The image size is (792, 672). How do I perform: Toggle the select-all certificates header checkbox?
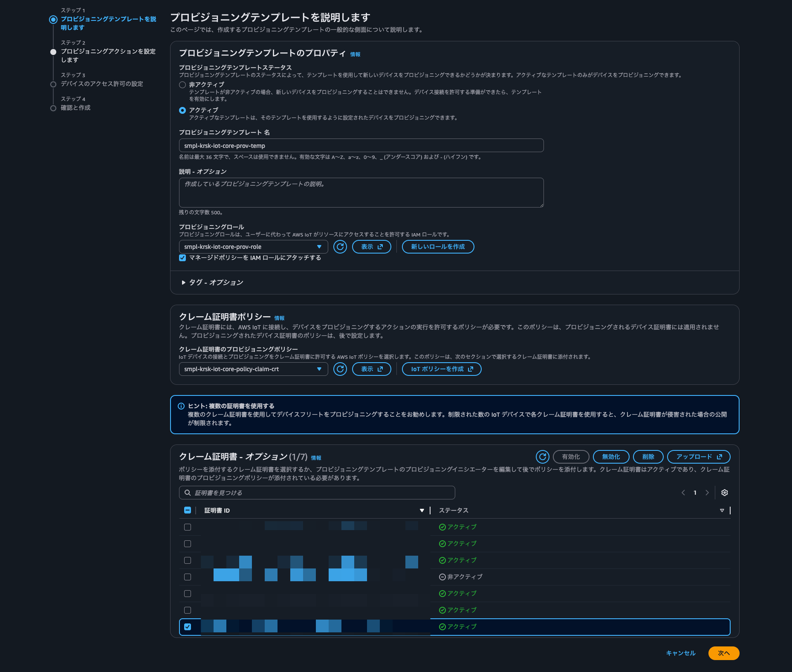tap(188, 510)
